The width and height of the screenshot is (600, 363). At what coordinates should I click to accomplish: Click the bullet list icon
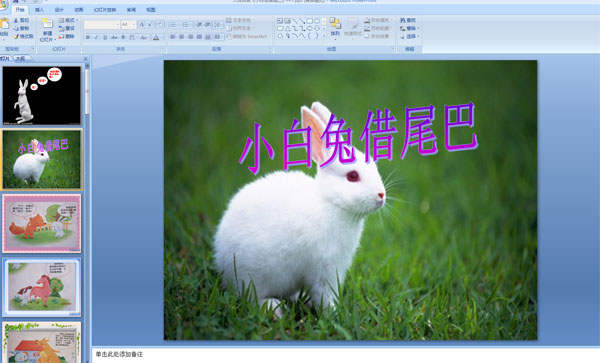174,25
